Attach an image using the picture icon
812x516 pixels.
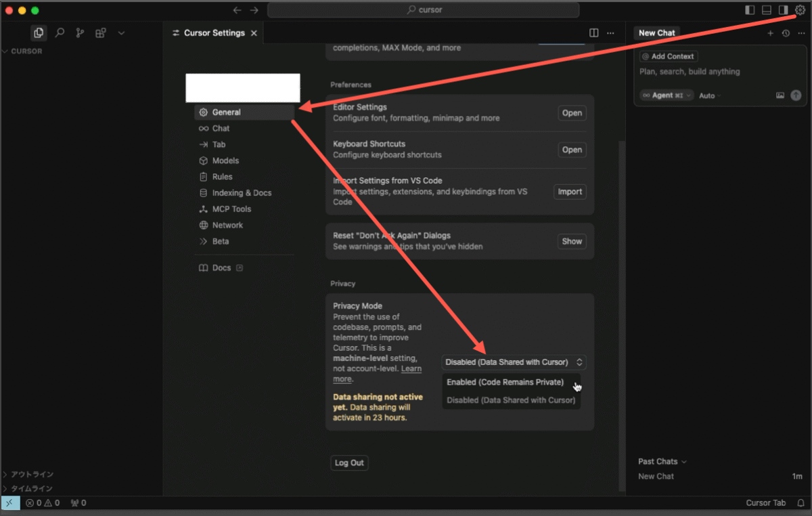click(780, 95)
